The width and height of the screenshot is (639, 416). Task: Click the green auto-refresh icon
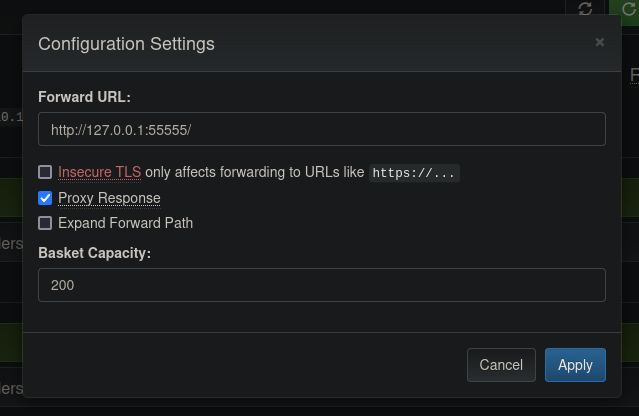coord(629,8)
